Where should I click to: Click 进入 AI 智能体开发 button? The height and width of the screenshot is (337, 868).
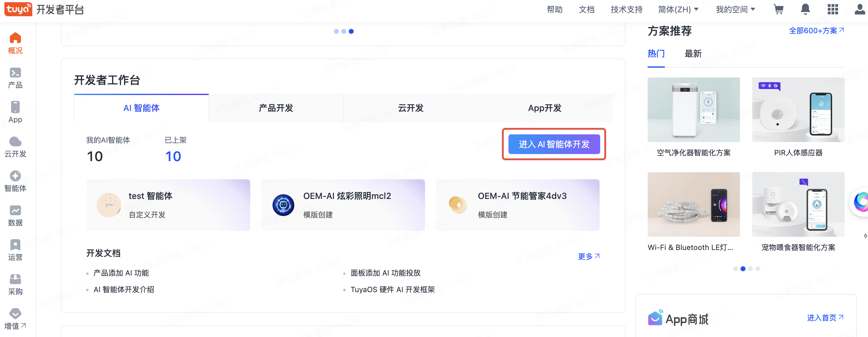click(554, 144)
